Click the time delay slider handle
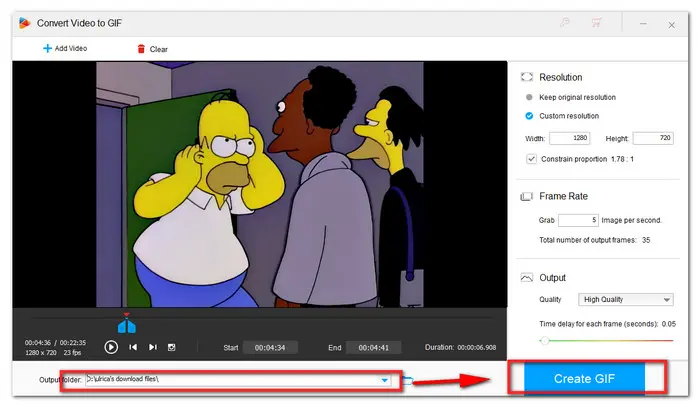The width and height of the screenshot is (700, 407). point(544,341)
